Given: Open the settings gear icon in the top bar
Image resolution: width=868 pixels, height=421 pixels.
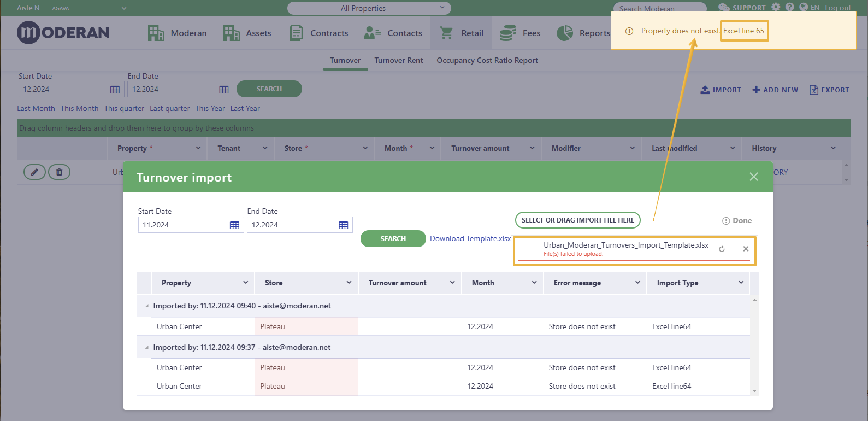Looking at the screenshot, I should (x=776, y=7).
